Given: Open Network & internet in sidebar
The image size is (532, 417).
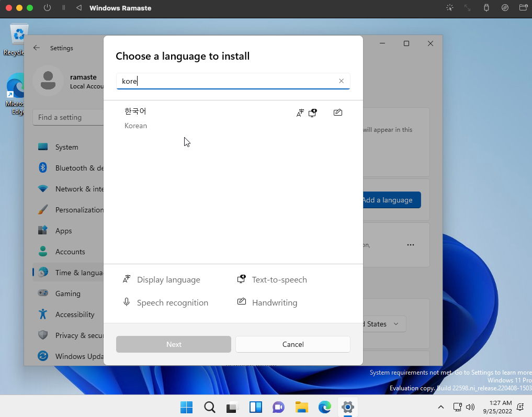Looking at the screenshot, I should [x=68, y=189].
